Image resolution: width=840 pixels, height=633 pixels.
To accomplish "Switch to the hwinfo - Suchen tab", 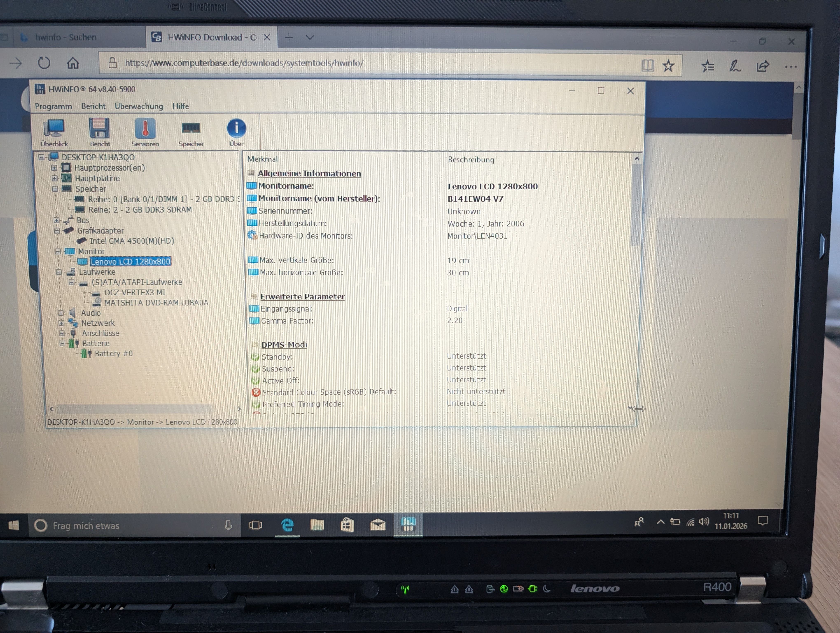I will [66, 37].
